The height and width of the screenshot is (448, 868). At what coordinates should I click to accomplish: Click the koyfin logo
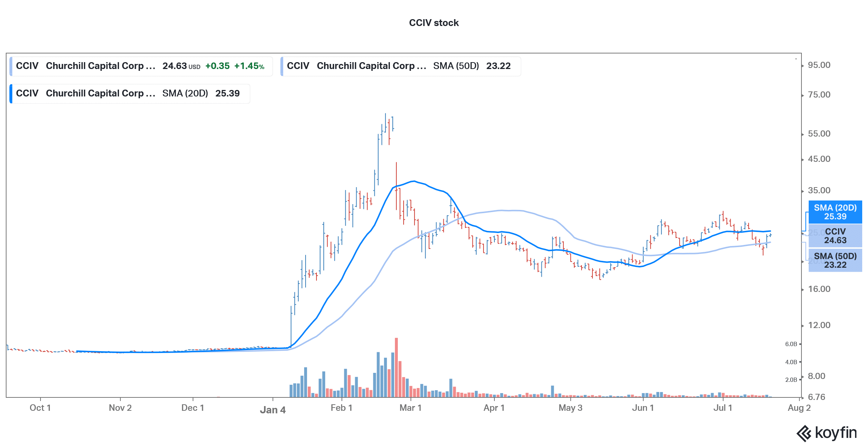(826, 433)
